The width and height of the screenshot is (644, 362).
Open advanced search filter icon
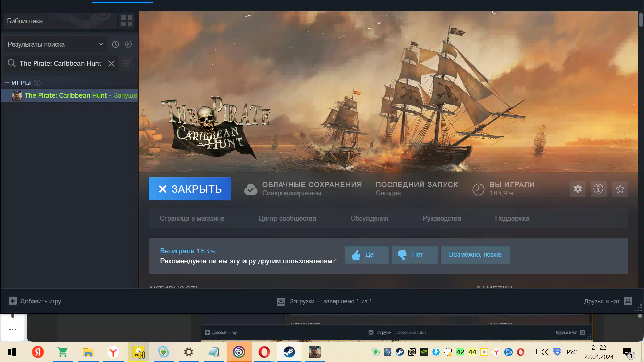tap(127, 63)
